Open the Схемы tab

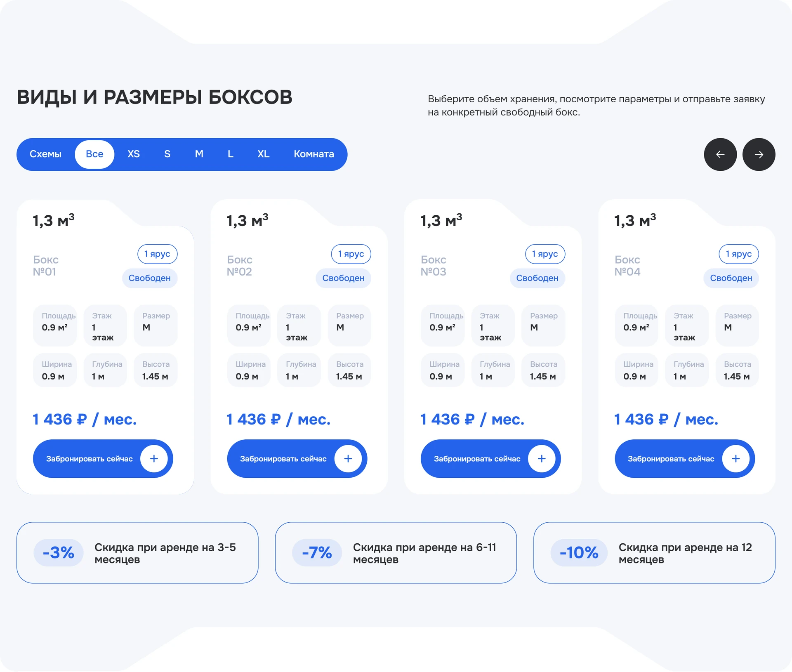click(45, 154)
